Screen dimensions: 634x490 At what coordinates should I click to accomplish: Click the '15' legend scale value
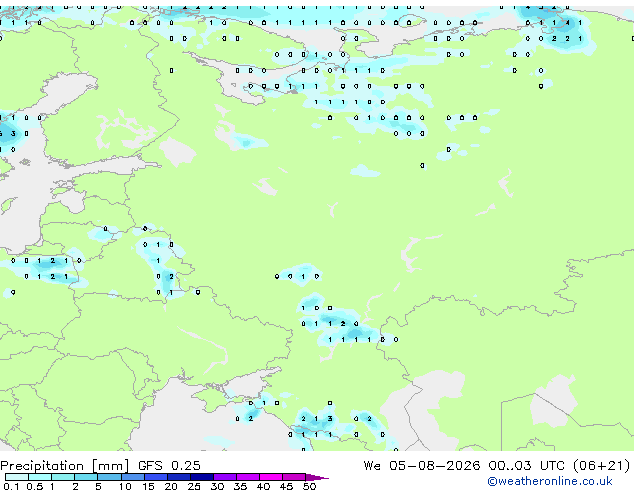coord(148,486)
